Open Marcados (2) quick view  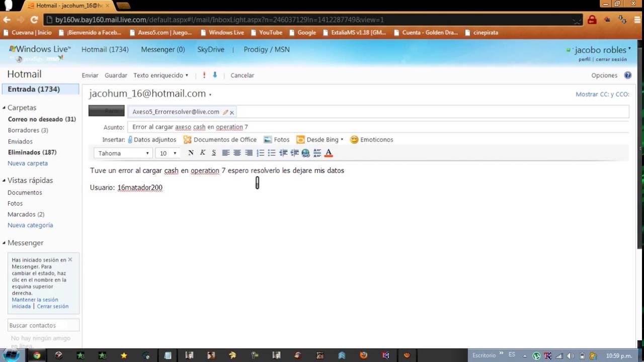tap(26, 214)
